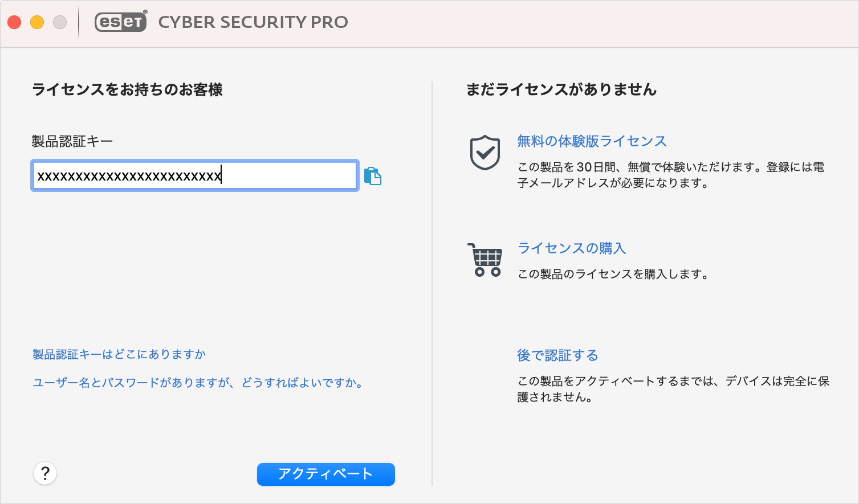Open the ユーザー名とパスワードがありますが link
The image size is (859, 504).
(198, 383)
